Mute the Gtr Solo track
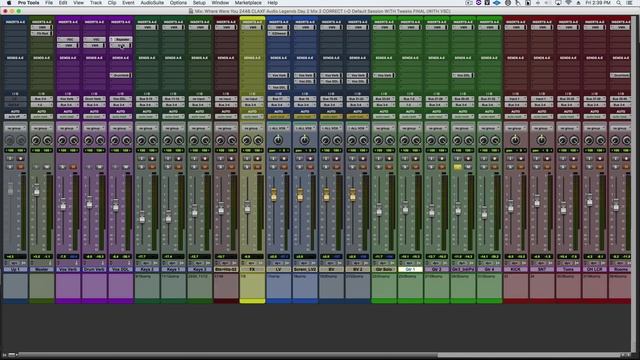 [x=389, y=167]
